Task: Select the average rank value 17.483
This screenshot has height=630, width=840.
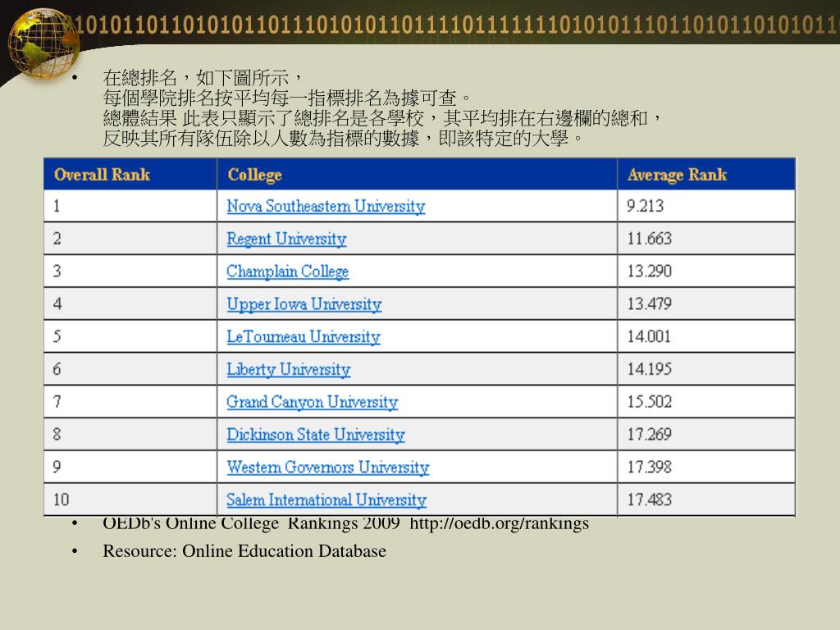Action: coord(650,500)
